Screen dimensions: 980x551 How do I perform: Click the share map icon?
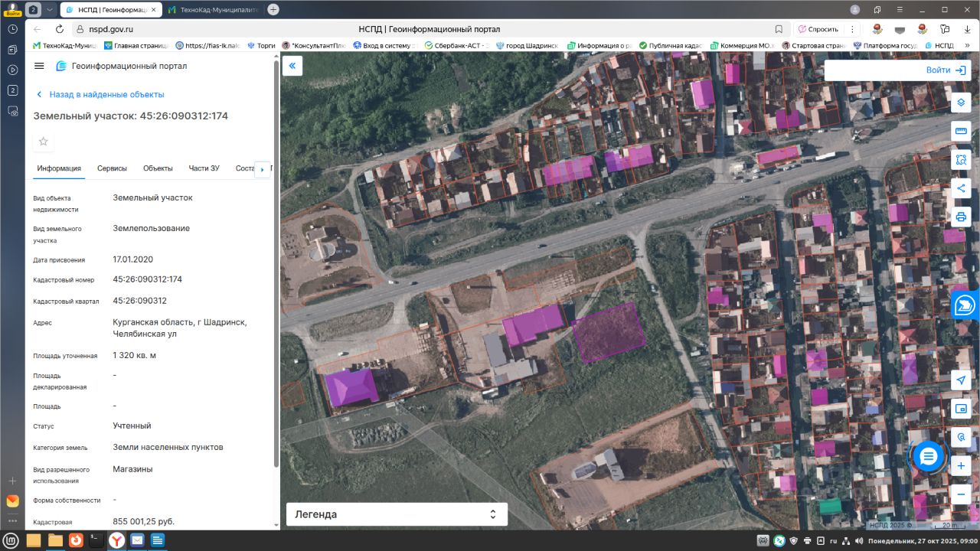[x=961, y=188]
